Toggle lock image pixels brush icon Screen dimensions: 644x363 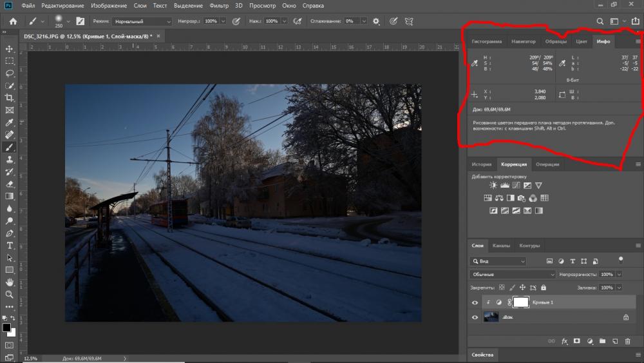point(512,288)
